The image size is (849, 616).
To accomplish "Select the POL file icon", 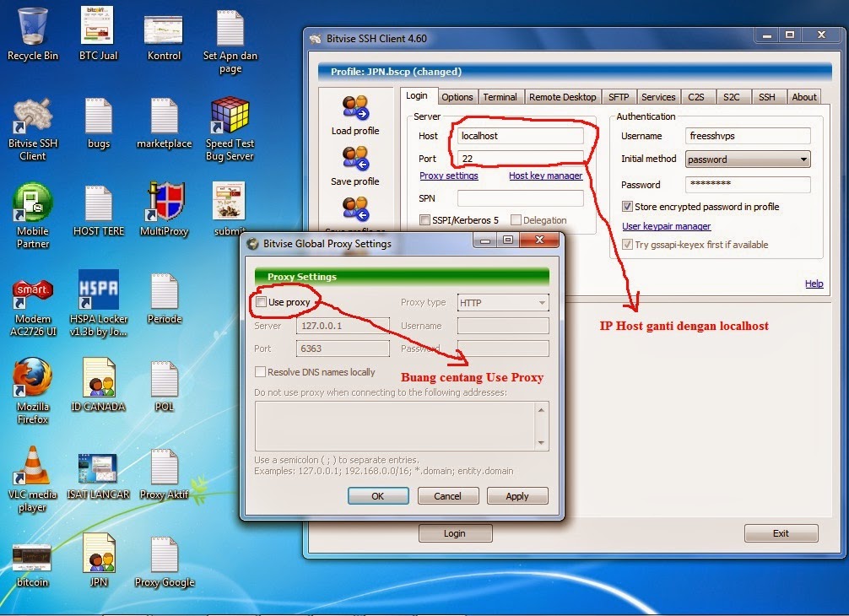I will point(165,386).
